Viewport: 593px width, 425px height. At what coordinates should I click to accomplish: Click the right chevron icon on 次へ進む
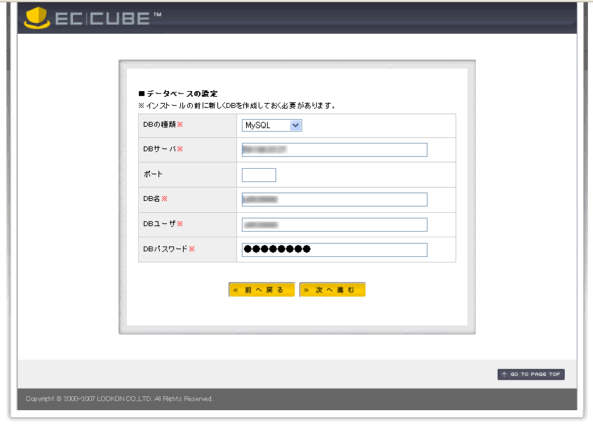[306, 290]
